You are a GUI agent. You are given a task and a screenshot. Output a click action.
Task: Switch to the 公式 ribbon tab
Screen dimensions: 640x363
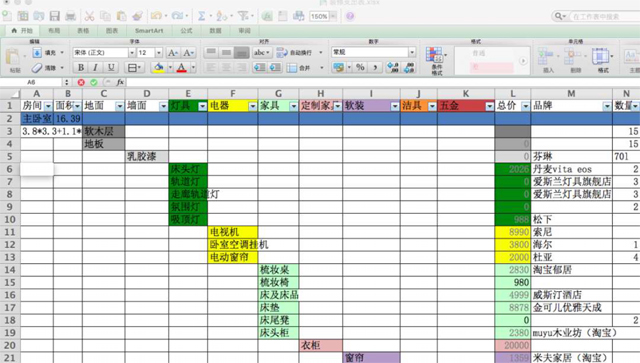[187, 31]
